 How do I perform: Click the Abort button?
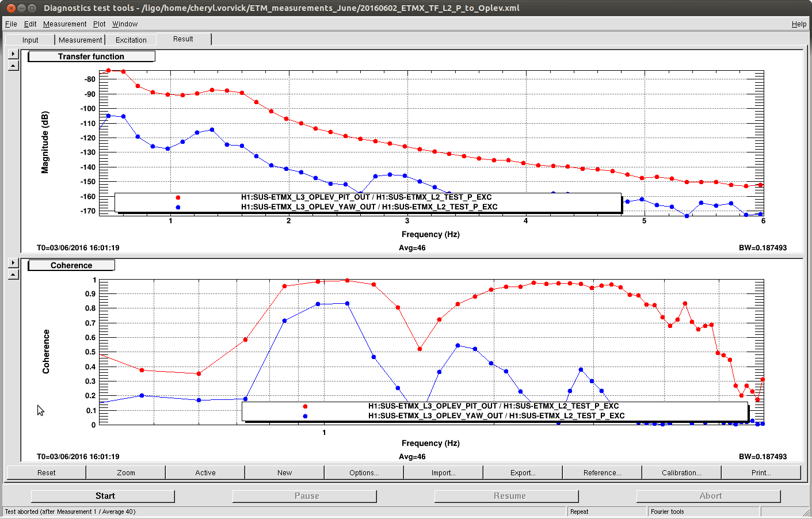[x=709, y=496]
